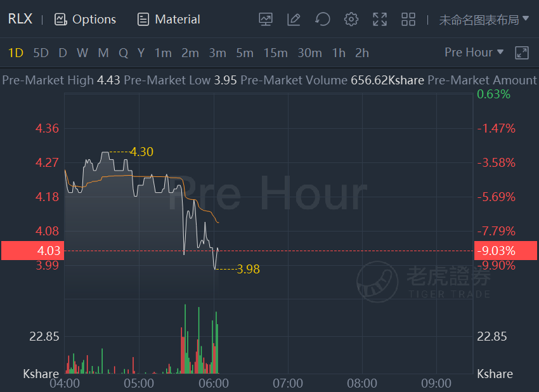The width and height of the screenshot is (539, 392).
Task: Click the refresh chart icon
Action: click(322, 19)
